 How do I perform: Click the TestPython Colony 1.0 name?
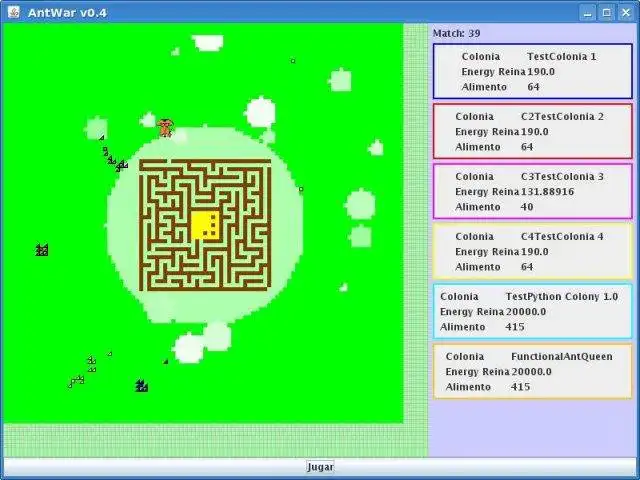point(562,297)
